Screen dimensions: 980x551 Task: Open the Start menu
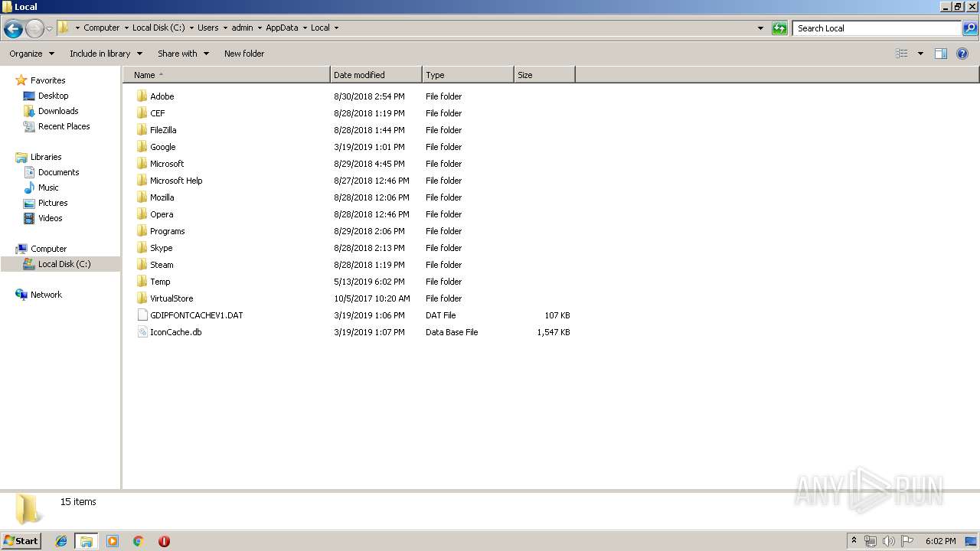[x=21, y=541]
